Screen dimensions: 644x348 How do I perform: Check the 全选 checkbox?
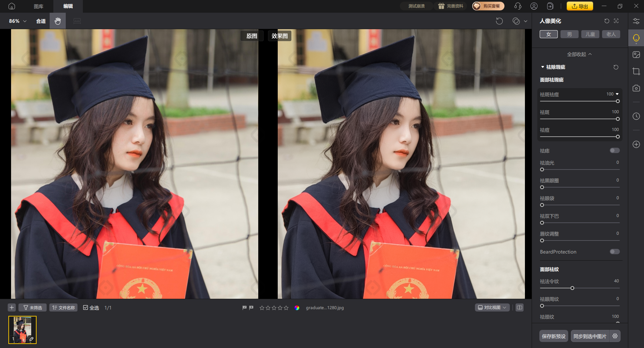pos(86,308)
